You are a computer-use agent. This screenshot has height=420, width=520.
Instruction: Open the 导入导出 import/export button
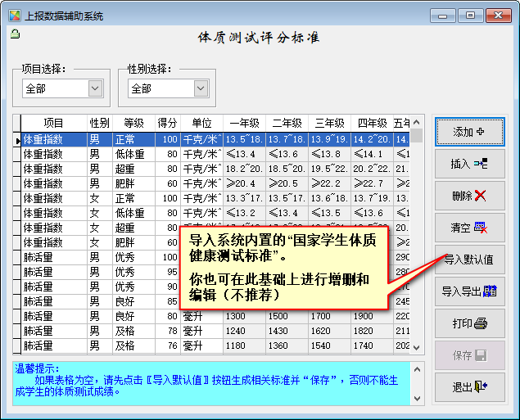click(x=468, y=291)
